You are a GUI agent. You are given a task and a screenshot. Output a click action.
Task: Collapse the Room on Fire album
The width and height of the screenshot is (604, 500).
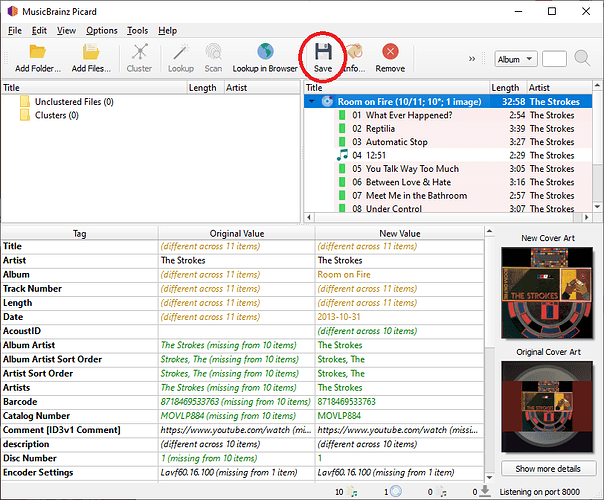(312, 102)
